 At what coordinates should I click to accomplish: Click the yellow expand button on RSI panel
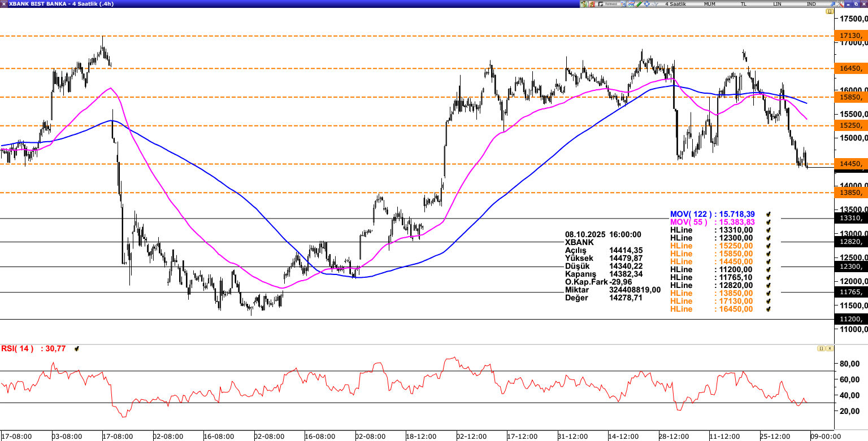click(821, 348)
